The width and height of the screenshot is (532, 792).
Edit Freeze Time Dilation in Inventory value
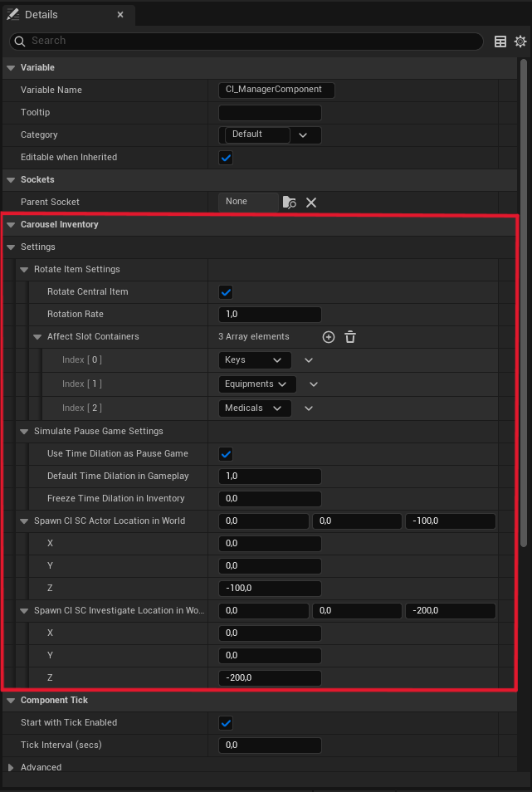point(270,499)
